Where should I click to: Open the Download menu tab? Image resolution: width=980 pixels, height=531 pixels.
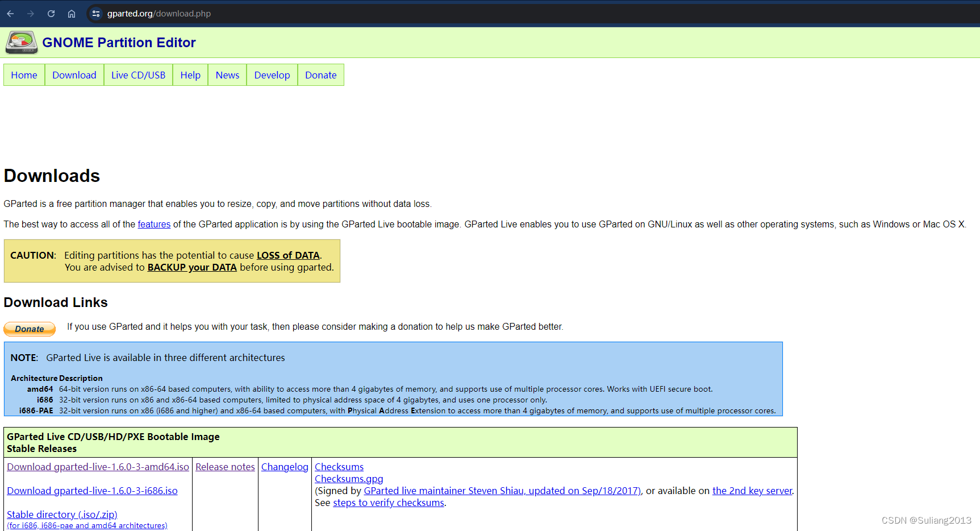[74, 75]
